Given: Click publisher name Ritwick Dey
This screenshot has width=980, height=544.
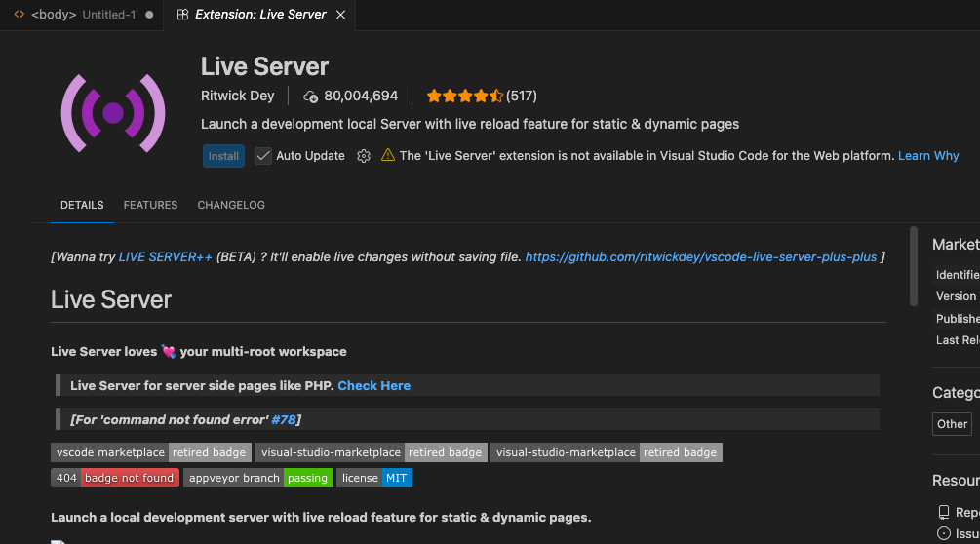Looking at the screenshot, I should pos(238,96).
